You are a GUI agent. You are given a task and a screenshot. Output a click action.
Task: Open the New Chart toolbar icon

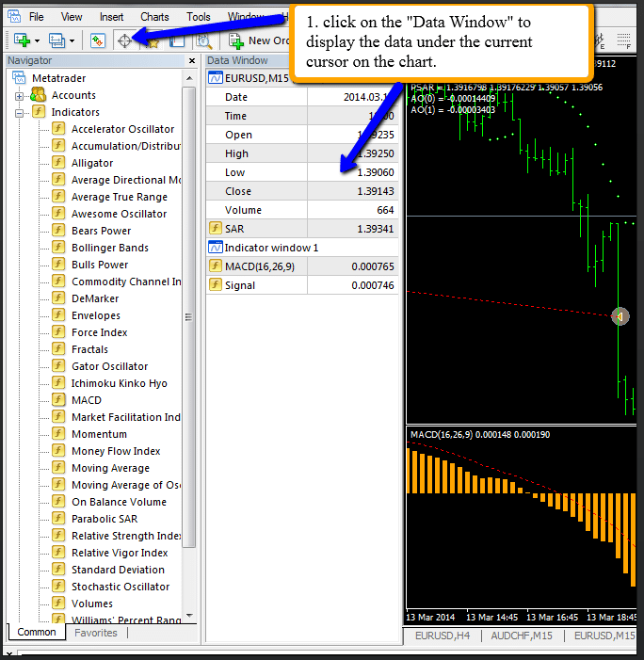coord(22,40)
